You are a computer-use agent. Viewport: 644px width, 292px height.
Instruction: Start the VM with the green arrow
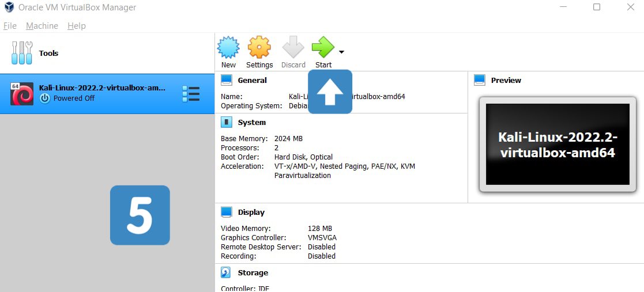click(323, 47)
